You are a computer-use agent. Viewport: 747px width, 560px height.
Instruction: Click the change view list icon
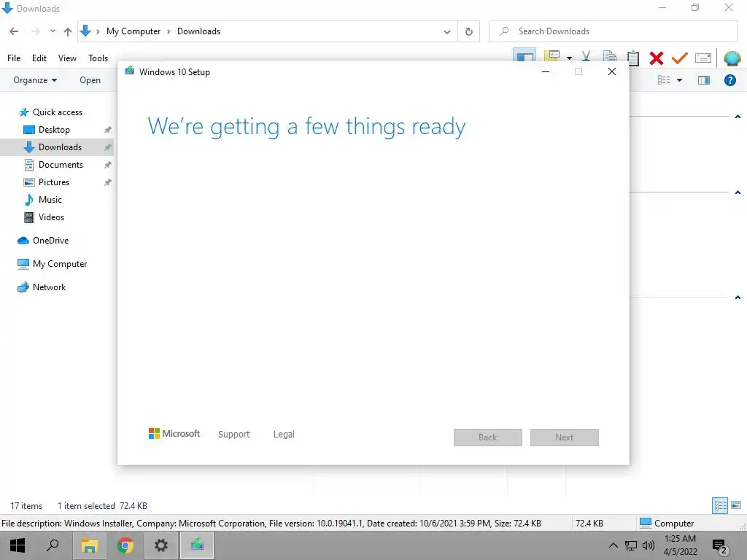(664, 80)
